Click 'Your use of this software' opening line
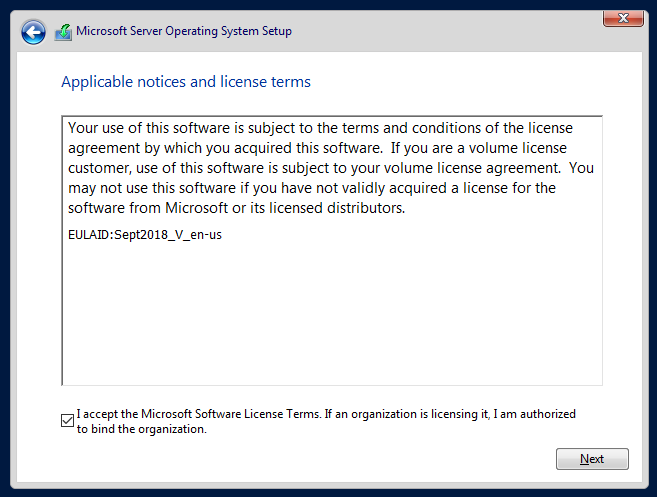657x497 pixels. [x=149, y=128]
